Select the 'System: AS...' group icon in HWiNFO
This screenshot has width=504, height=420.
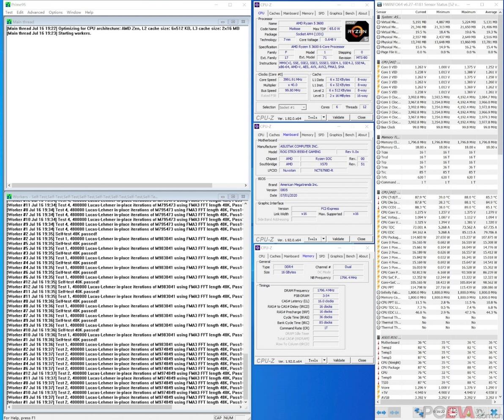pos(379,17)
